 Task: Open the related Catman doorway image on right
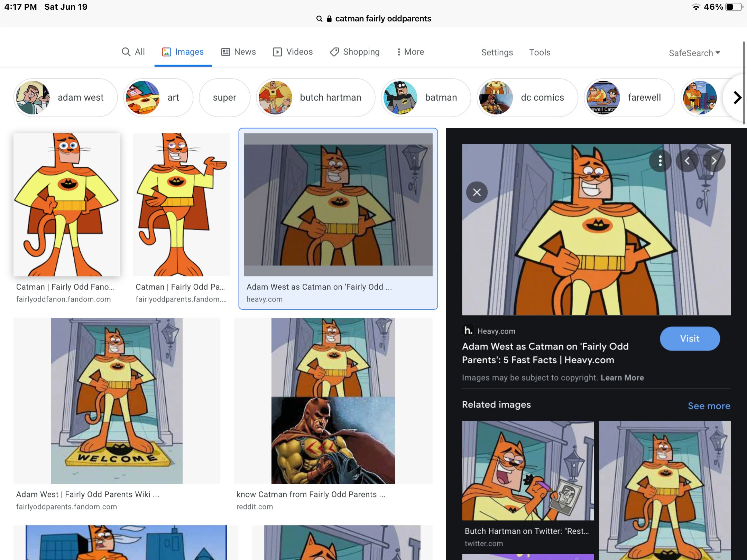665,490
